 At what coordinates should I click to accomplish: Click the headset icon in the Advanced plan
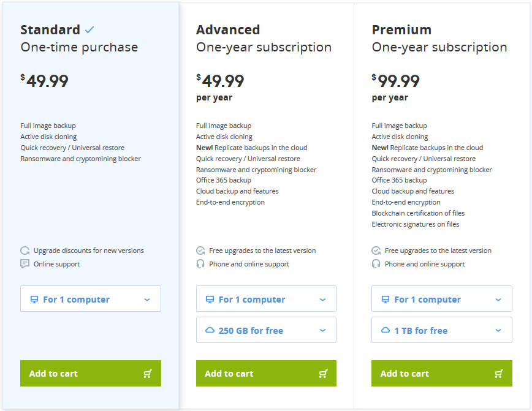[x=200, y=264]
